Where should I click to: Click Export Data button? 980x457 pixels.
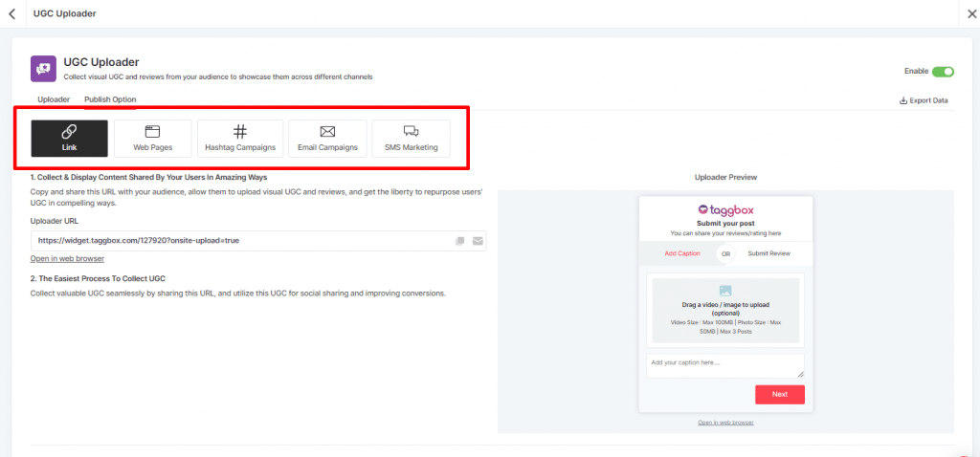(924, 100)
